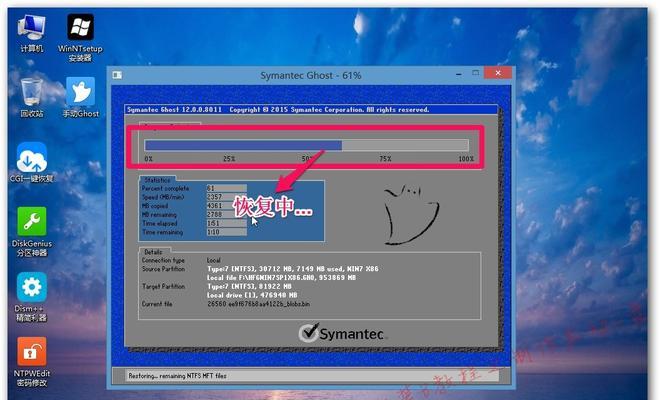
Task: Click the Time remaining value 1:10
Action: click(x=226, y=232)
